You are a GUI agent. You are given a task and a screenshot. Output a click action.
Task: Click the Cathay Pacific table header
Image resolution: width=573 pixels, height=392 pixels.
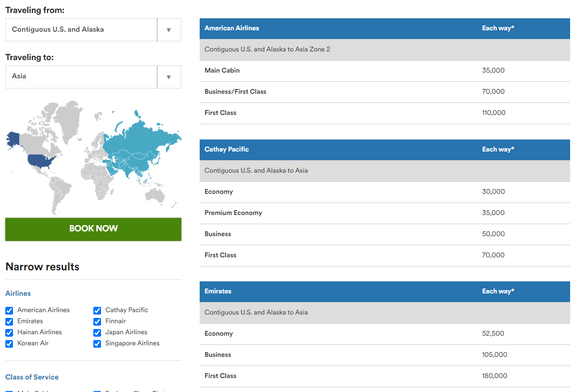384,150
